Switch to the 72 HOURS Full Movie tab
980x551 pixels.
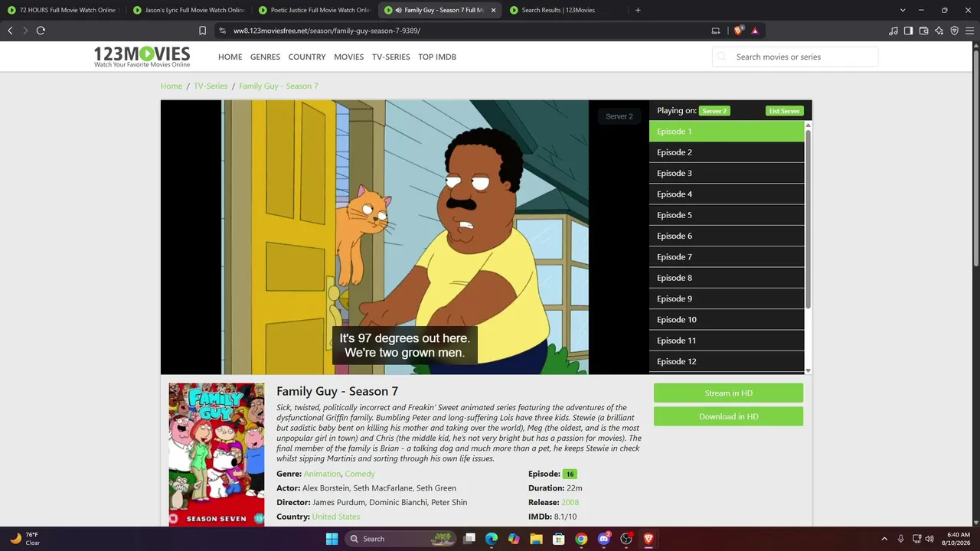[x=63, y=10]
